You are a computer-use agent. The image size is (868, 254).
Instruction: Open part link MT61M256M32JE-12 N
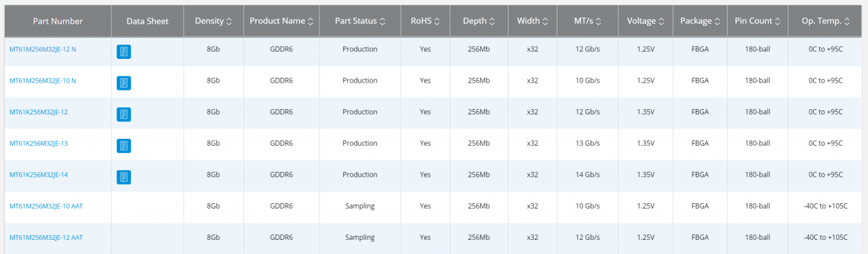(43, 49)
